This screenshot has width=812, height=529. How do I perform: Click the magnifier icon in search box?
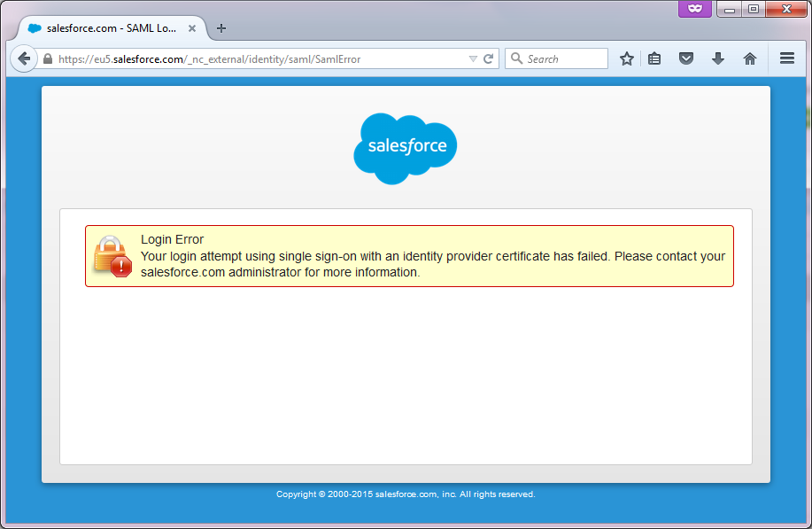(516, 59)
